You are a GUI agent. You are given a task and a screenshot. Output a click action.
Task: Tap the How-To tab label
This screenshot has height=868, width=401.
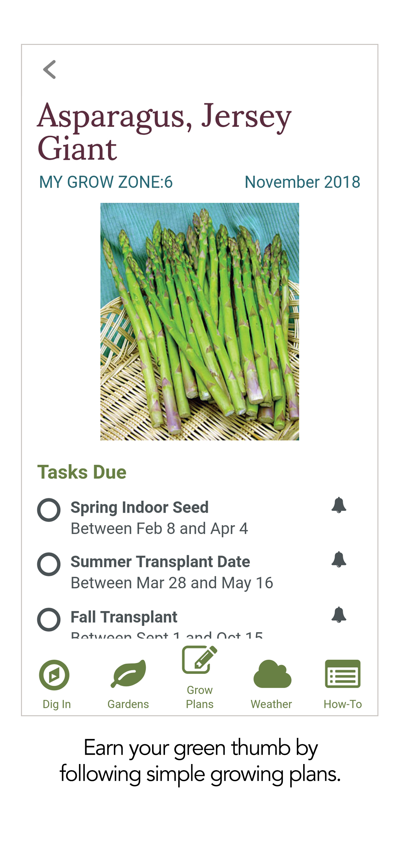click(x=342, y=704)
